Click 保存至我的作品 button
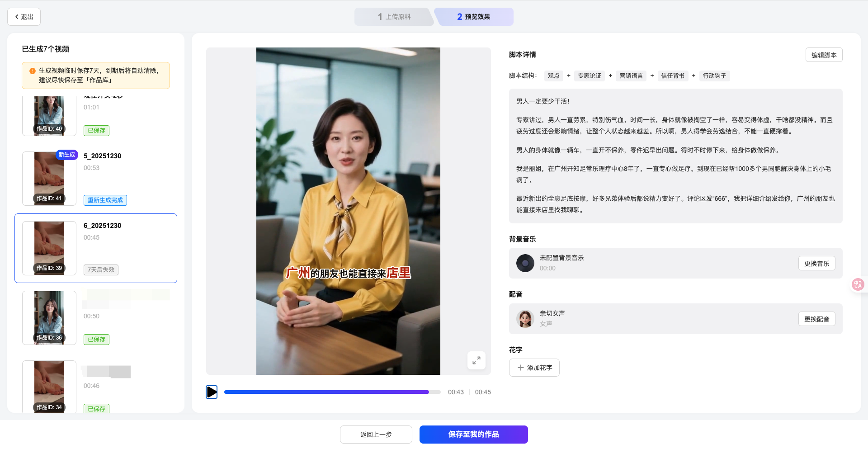The height and width of the screenshot is (449, 868). coord(474,435)
